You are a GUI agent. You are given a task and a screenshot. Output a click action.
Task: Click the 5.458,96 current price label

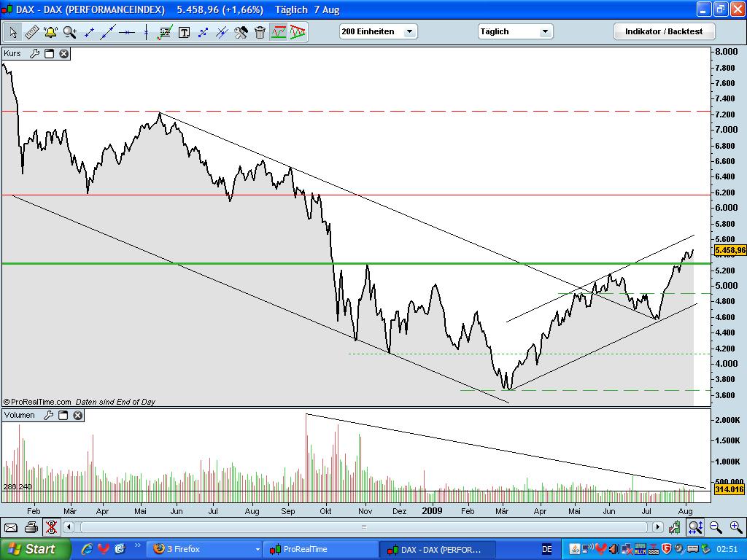click(729, 250)
